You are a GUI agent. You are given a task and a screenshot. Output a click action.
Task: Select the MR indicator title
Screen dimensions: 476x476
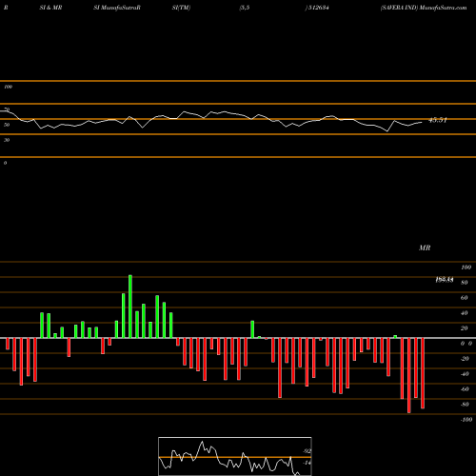click(425, 248)
